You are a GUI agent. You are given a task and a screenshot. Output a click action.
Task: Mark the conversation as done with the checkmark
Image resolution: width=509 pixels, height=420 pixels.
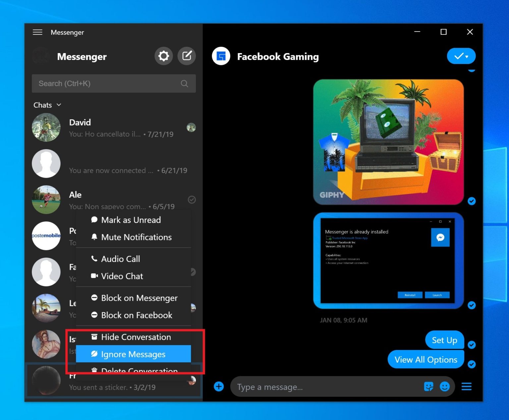click(x=459, y=56)
